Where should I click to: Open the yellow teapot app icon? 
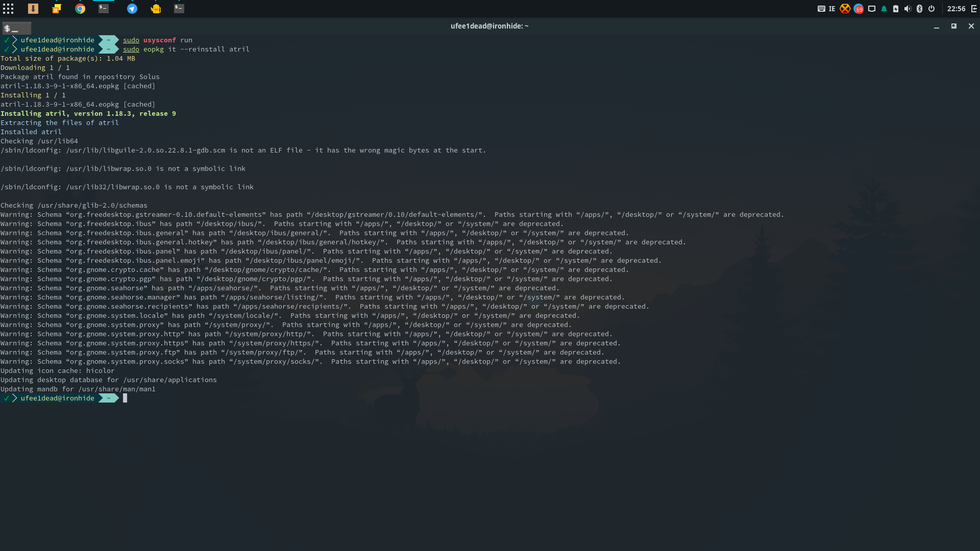click(156, 9)
